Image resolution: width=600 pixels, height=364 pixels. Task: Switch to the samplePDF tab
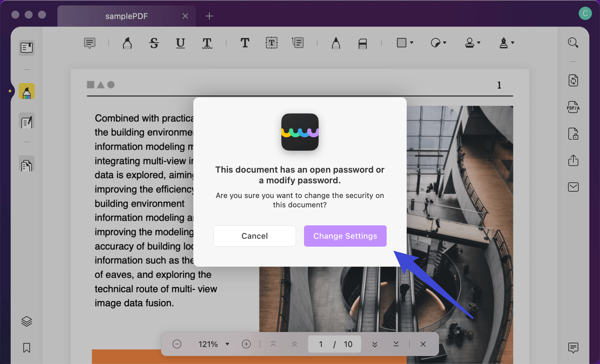tap(126, 16)
